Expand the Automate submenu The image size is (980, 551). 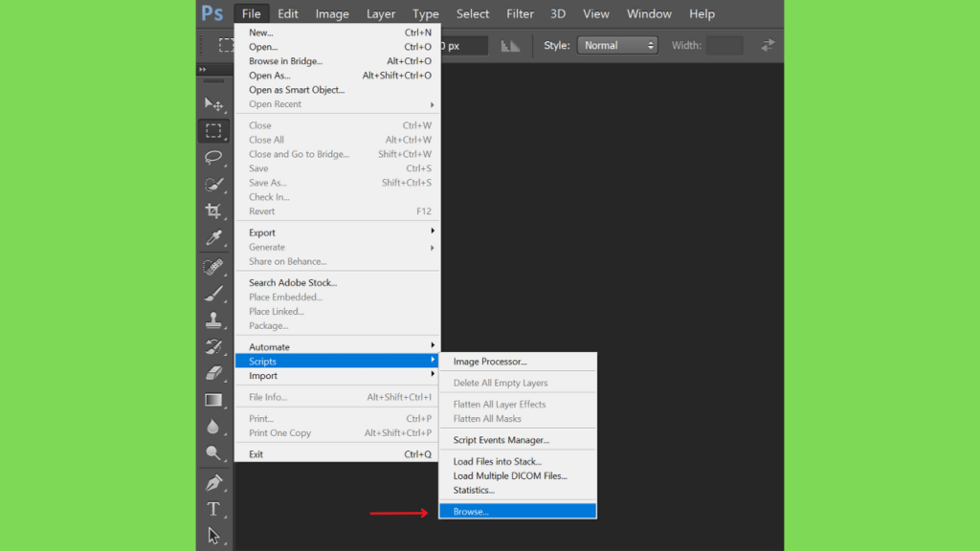pos(338,346)
